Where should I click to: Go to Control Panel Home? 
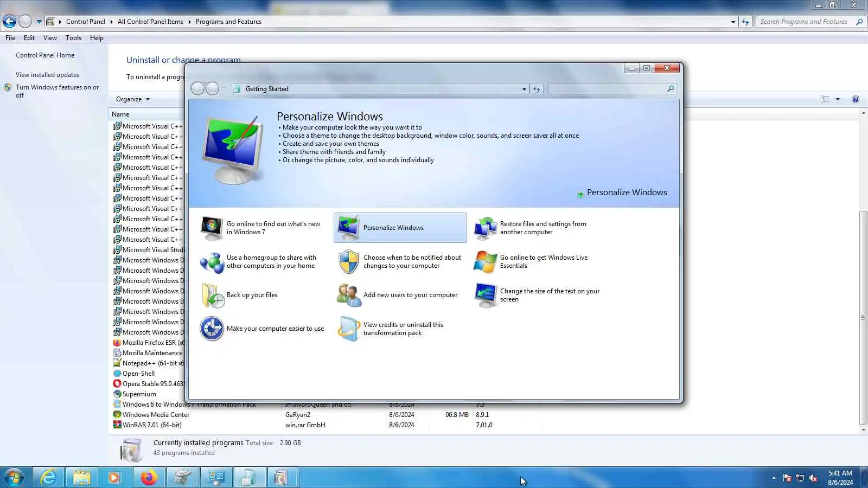click(45, 55)
